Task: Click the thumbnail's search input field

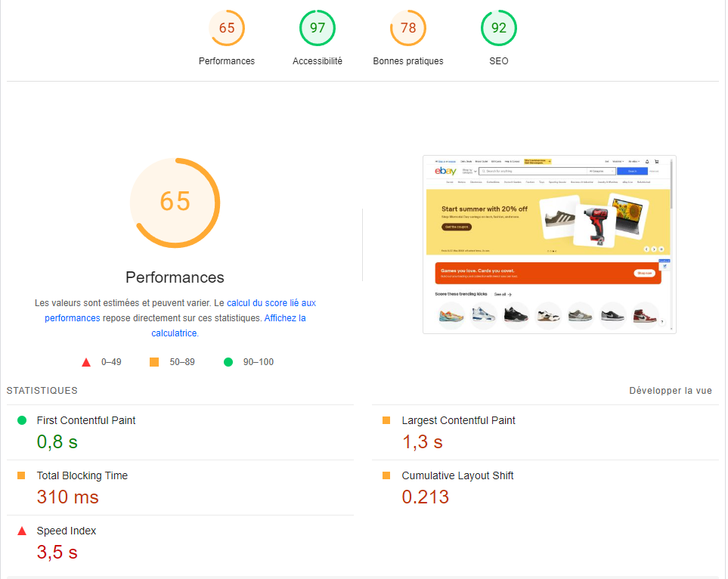Action: click(x=533, y=171)
